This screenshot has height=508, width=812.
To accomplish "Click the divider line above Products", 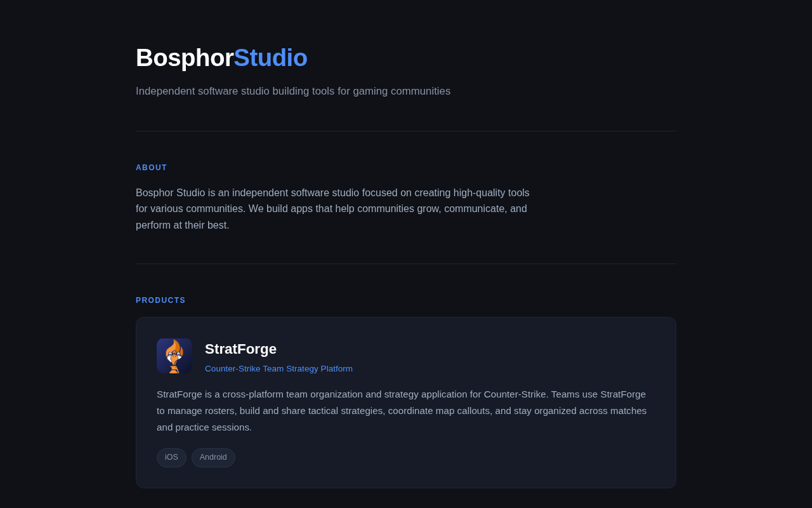I will pyautogui.click(x=406, y=264).
